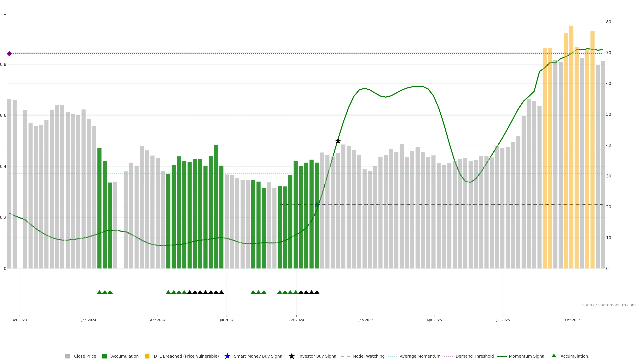Click the Oct 2023 x-axis tick label
The height and width of the screenshot is (362, 644).
19,320
